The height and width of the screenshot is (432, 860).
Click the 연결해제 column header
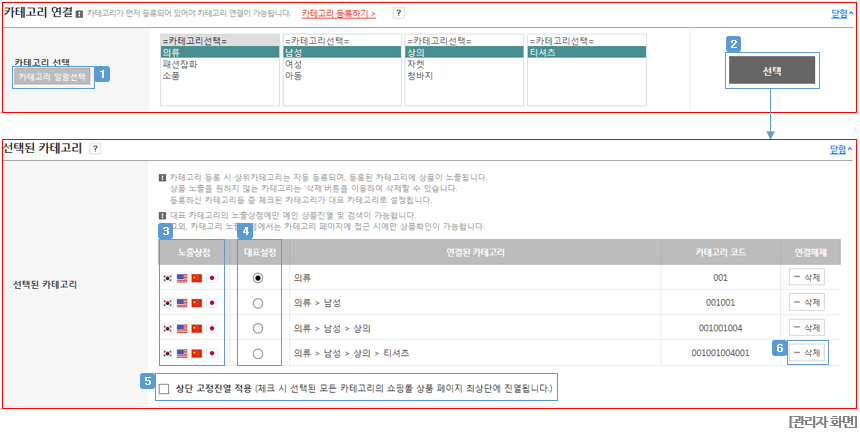click(x=810, y=252)
